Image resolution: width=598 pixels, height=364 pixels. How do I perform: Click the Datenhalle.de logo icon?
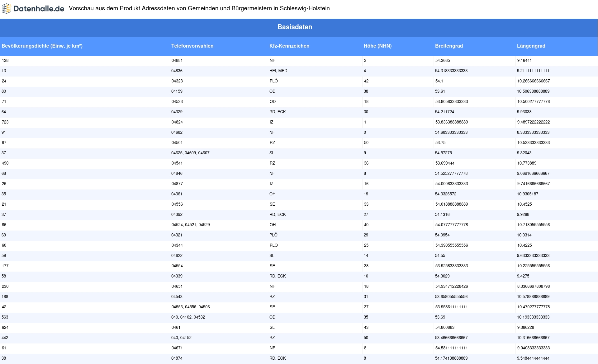tap(7, 8)
